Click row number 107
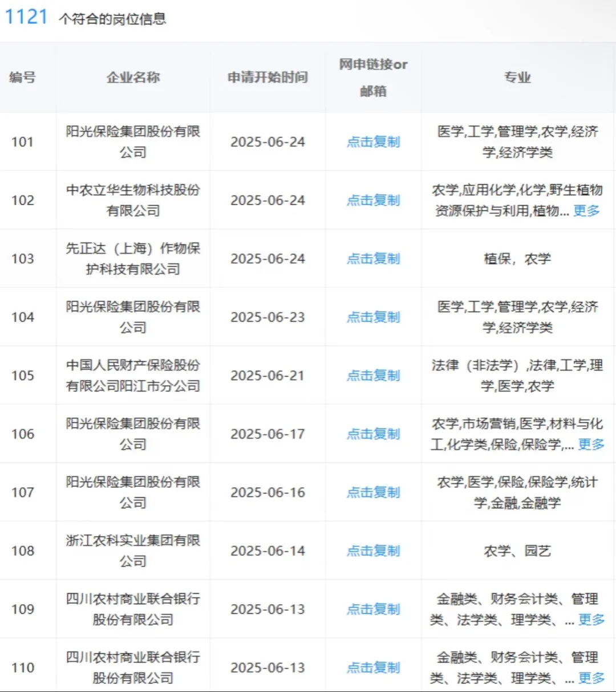The width and height of the screenshot is (616, 692). coord(23,492)
